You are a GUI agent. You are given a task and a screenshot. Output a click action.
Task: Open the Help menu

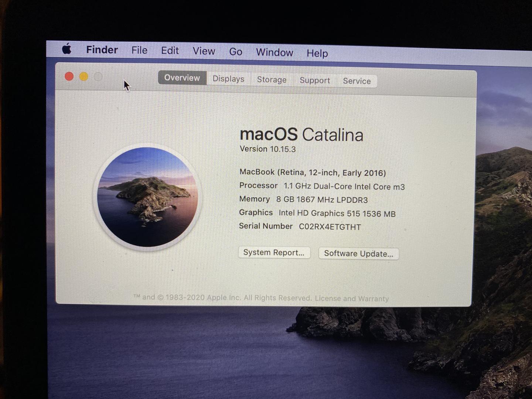317,54
